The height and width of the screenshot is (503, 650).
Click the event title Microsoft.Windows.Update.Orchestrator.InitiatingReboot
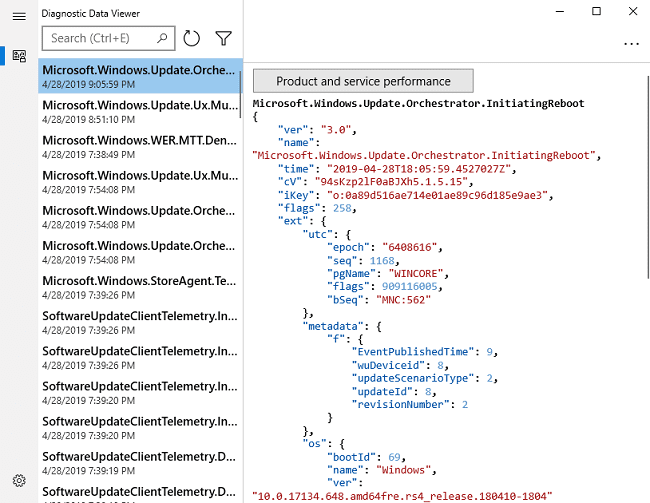coord(418,103)
